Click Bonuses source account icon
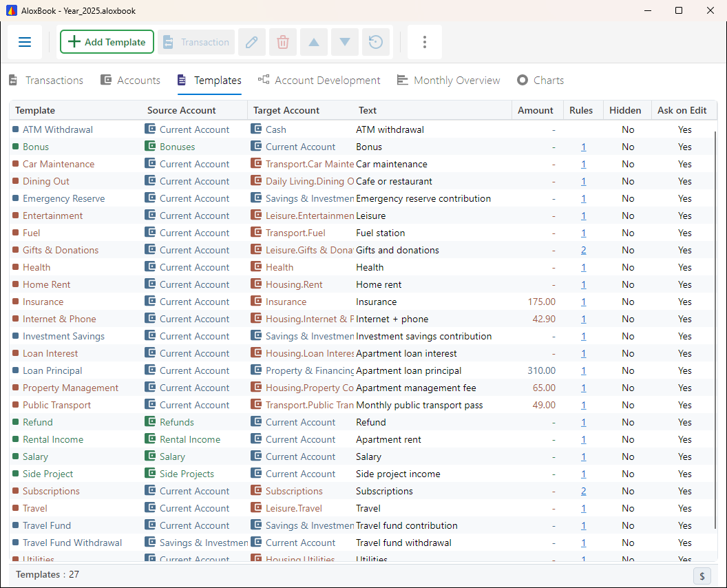The height and width of the screenshot is (588, 727). click(x=150, y=146)
